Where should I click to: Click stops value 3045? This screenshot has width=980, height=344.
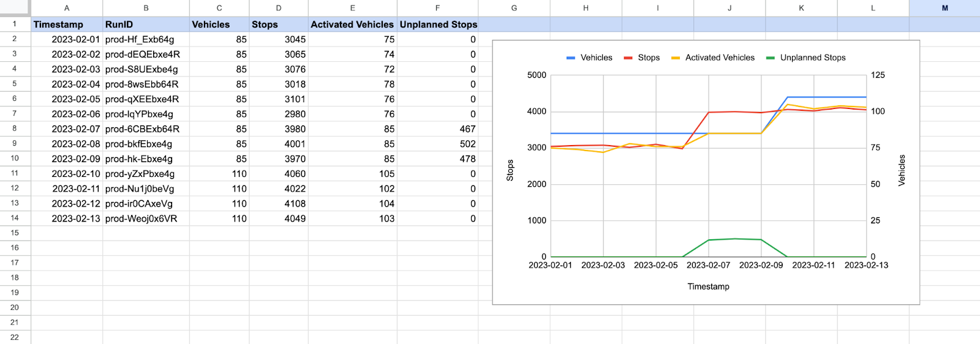pyautogui.click(x=279, y=39)
